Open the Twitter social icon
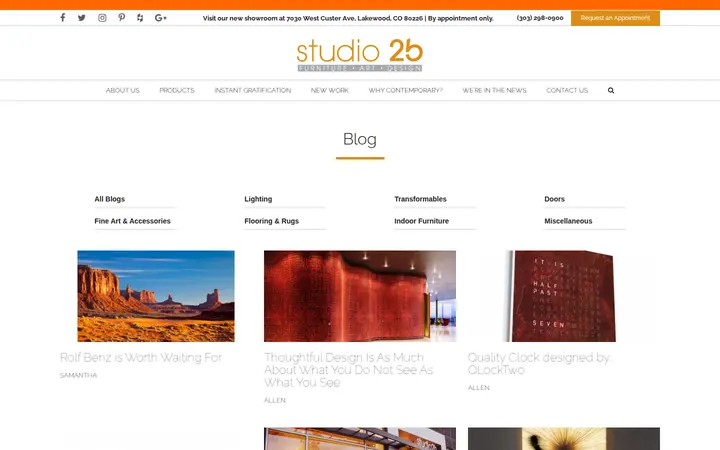Screen dimensions: 720x450 (x=82, y=18)
